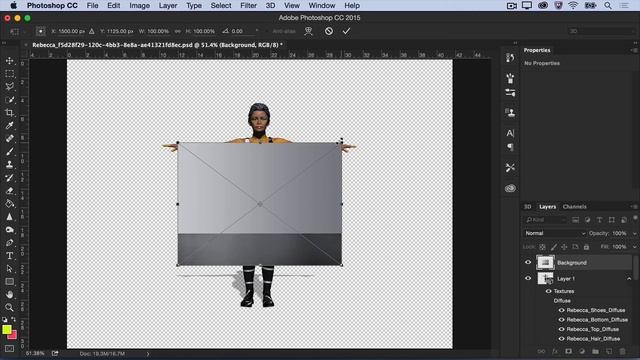Cancel the transform with the circle-slash icon
This screenshot has height=360, width=640.
pyautogui.click(x=329, y=31)
